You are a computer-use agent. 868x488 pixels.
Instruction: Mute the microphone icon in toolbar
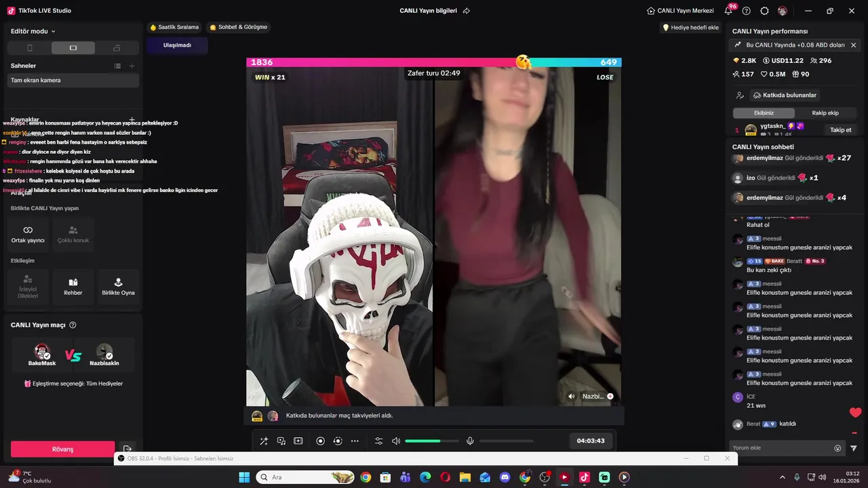click(x=470, y=441)
